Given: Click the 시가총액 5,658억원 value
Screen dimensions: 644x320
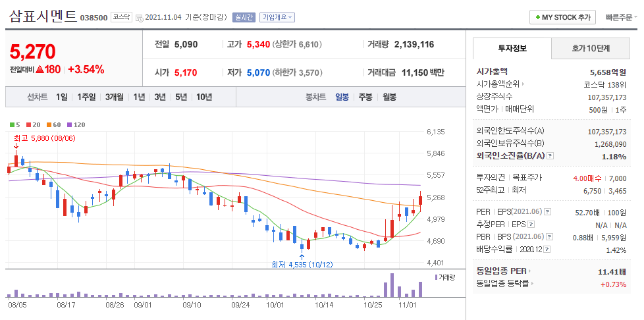Looking at the screenshot, I should [608, 72].
